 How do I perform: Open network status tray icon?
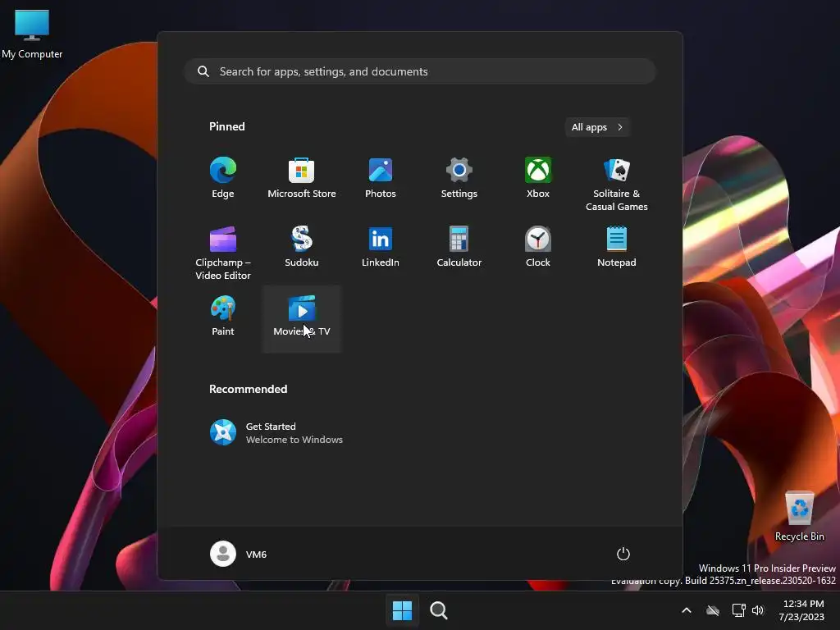(739, 610)
